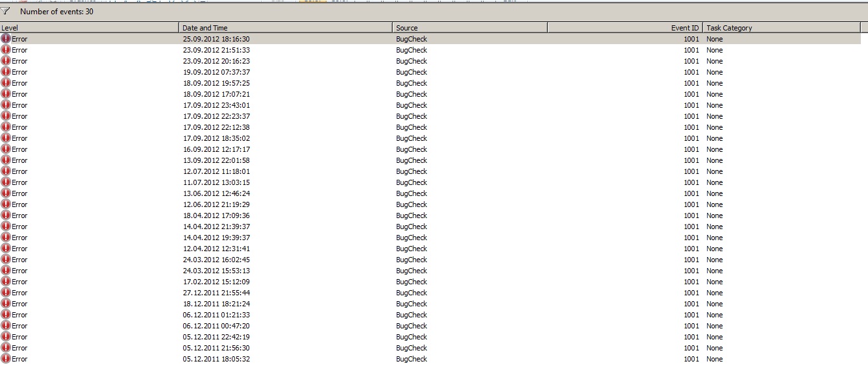
Task: Click Event ID 1001 in 27.12.2011 21:55:44 row
Action: pos(691,293)
